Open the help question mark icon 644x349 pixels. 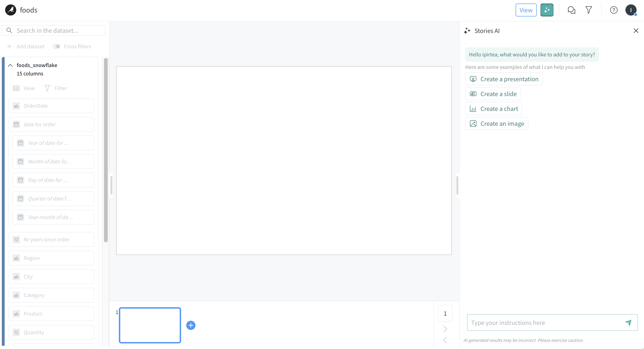pyautogui.click(x=614, y=10)
